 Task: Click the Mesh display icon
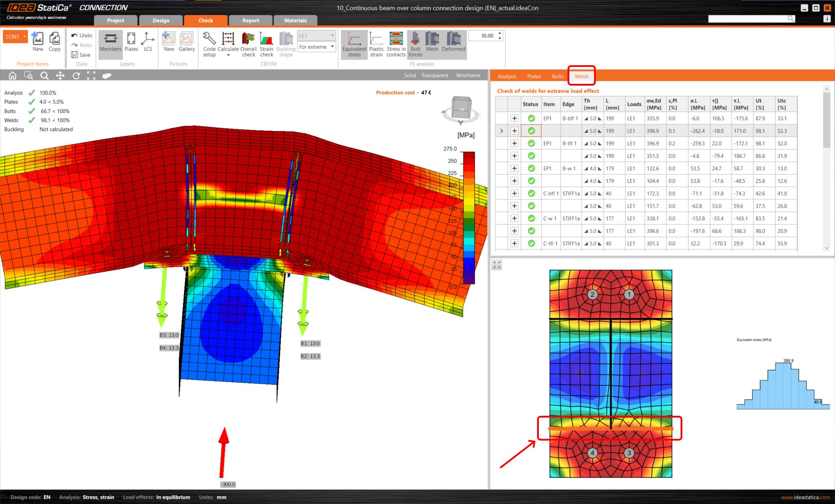432,44
